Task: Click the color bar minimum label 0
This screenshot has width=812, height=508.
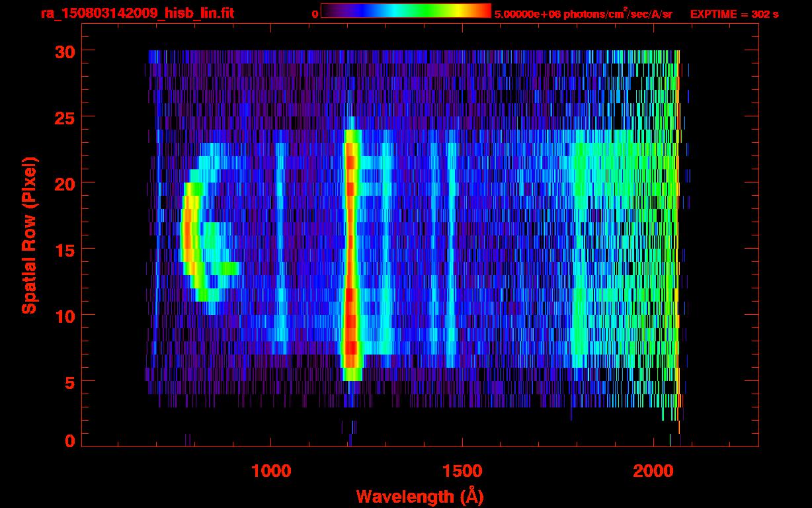Action: click(315, 14)
